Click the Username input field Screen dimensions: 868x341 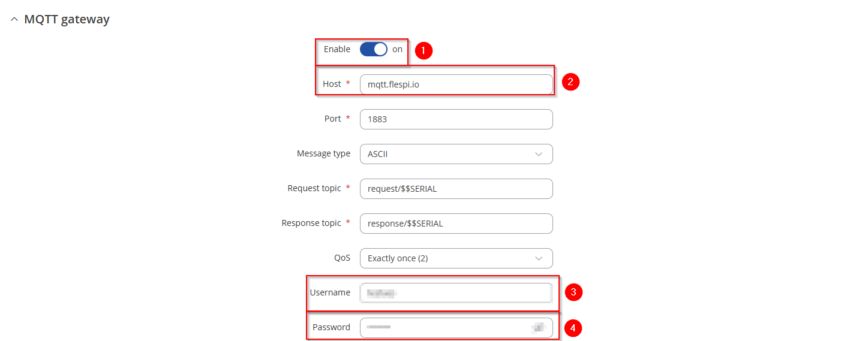(x=456, y=293)
